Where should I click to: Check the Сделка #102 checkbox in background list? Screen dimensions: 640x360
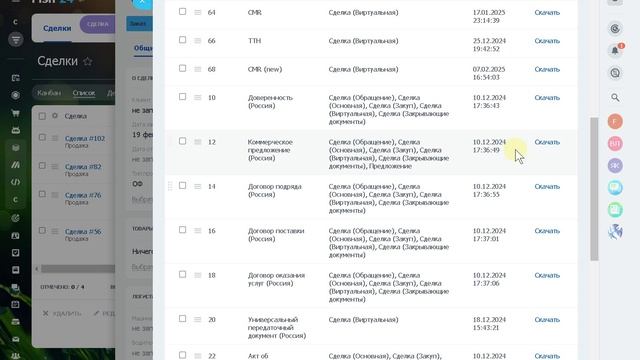pyautogui.click(x=42, y=138)
